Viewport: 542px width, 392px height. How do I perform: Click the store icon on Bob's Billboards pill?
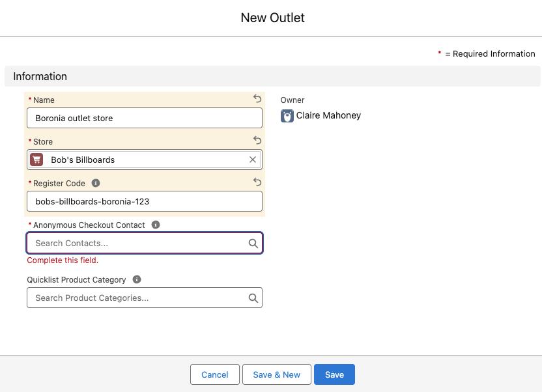click(x=37, y=159)
